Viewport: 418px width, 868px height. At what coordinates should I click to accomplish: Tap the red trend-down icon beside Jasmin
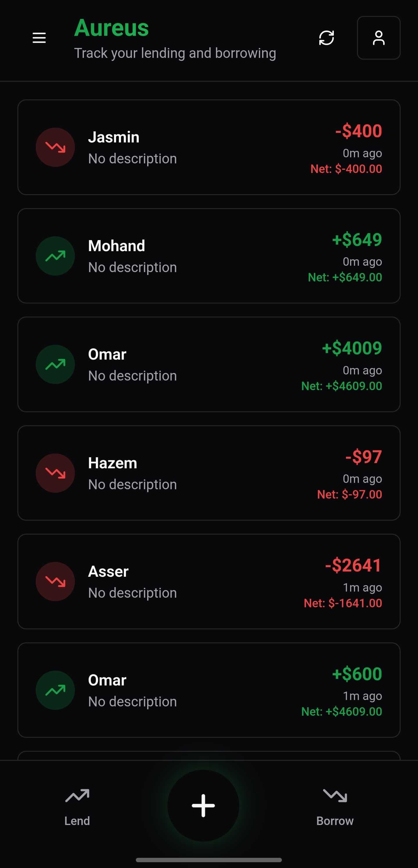pyautogui.click(x=55, y=147)
